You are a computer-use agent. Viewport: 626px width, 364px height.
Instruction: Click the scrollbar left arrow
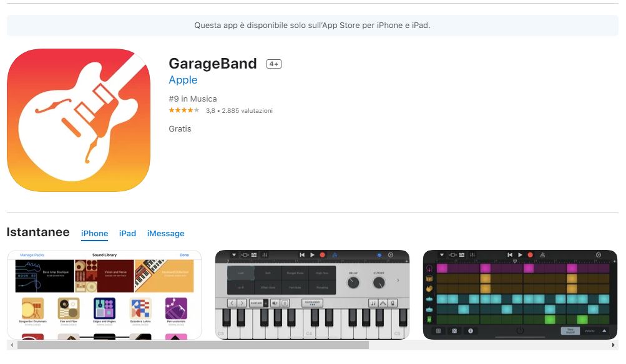click(x=12, y=345)
